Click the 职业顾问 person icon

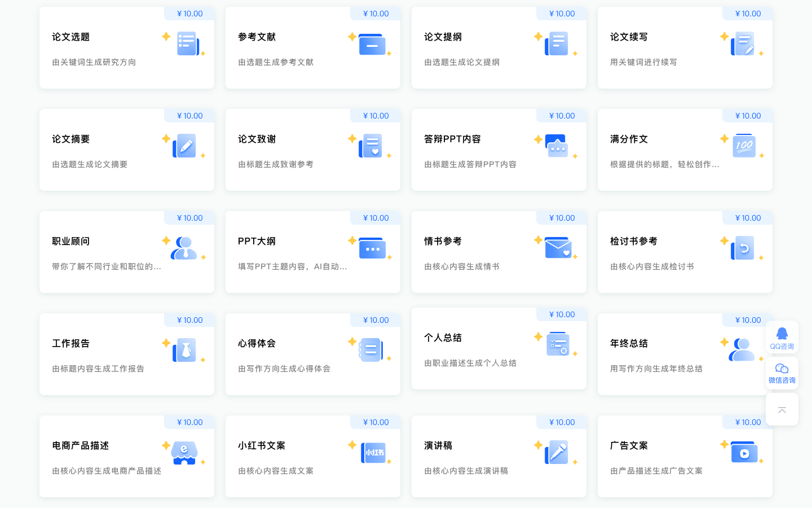click(x=184, y=248)
